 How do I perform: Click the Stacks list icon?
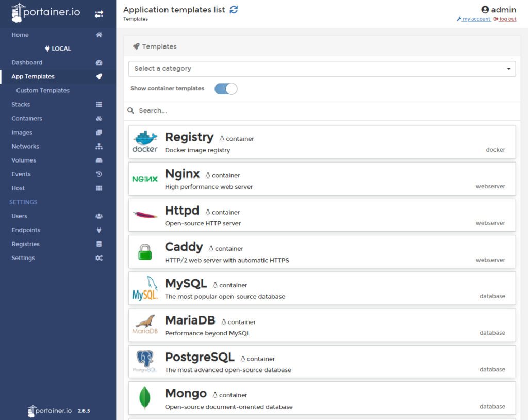(99, 105)
